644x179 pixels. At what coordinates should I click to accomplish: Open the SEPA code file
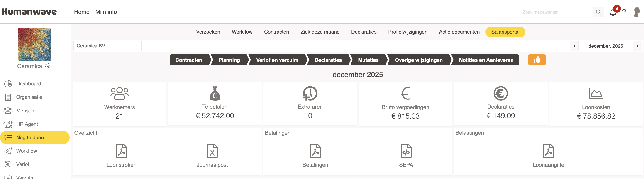406,151
